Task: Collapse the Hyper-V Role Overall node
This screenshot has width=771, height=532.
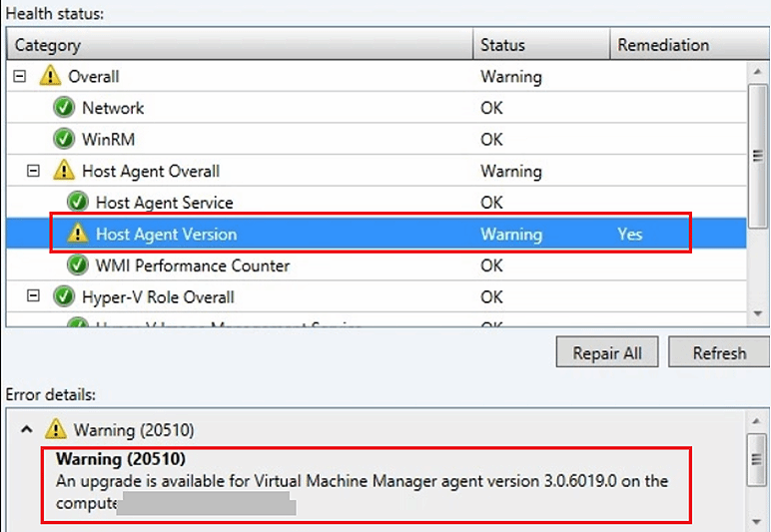Action: pyautogui.click(x=34, y=296)
